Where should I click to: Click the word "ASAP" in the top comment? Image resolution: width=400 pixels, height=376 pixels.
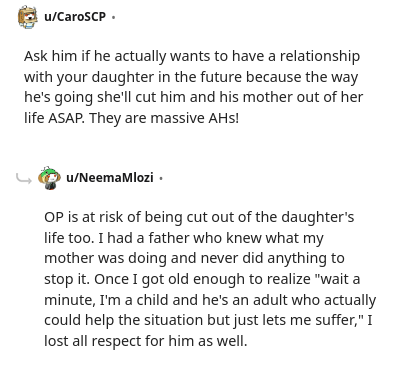pos(66,118)
